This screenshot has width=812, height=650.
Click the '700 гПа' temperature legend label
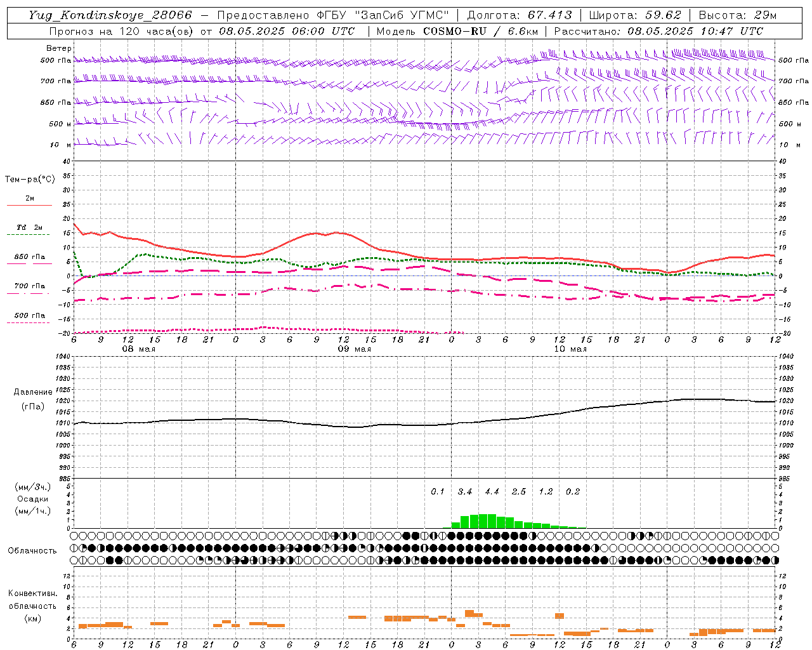pyautogui.click(x=30, y=286)
